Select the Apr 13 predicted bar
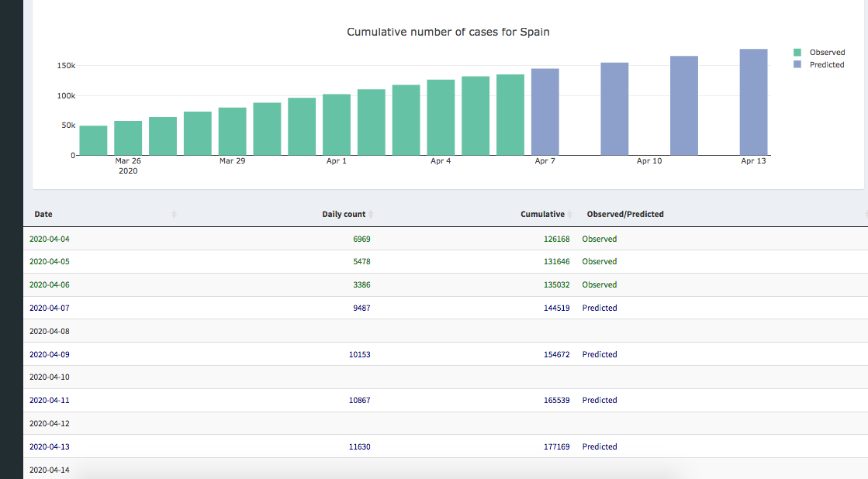This screenshot has width=868, height=479. [x=753, y=102]
